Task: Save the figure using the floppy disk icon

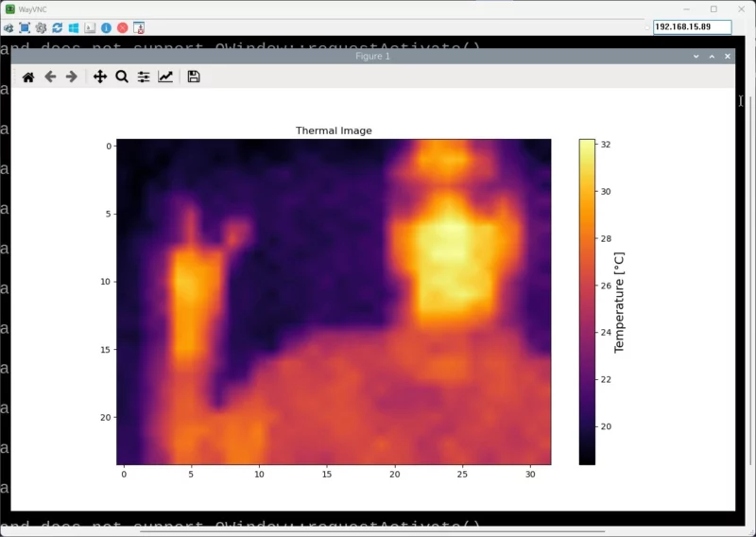Action: tap(194, 77)
